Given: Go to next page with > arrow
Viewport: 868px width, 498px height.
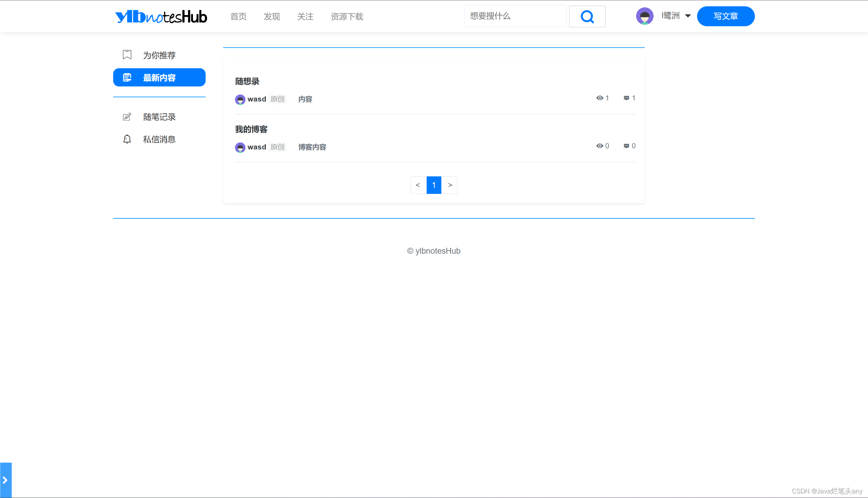Looking at the screenshot, I should pyautogui.click(x=450, y=185).
